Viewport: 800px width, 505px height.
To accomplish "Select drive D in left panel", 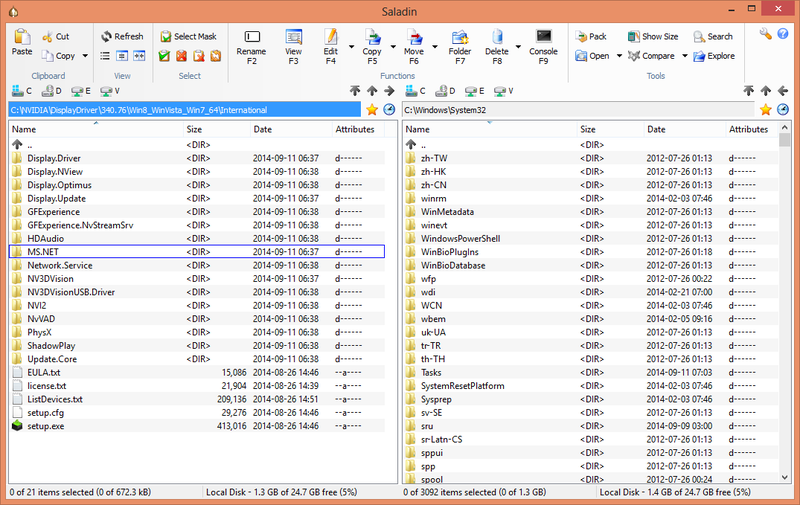I will click(x=52, y=91).
